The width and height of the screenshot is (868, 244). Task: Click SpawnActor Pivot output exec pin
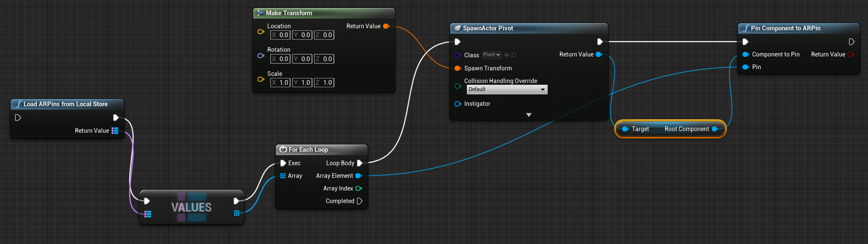pyautogui.click(x=600, y=42)
